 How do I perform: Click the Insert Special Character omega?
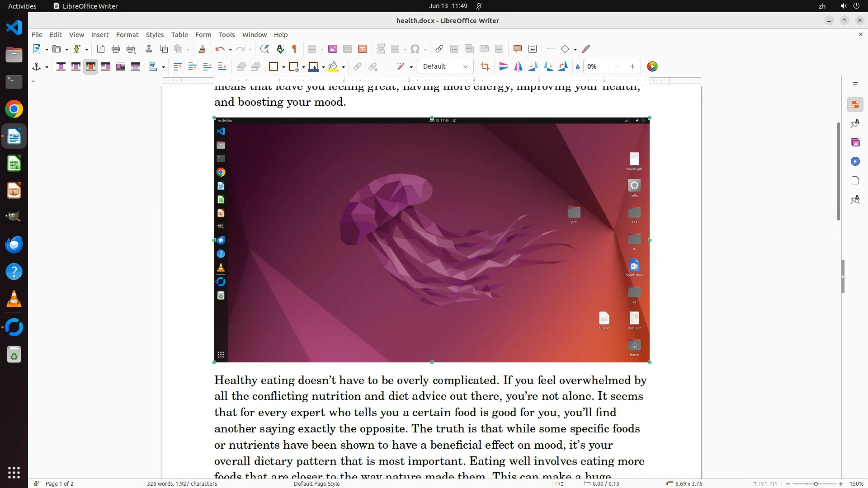tap(415, 49)
